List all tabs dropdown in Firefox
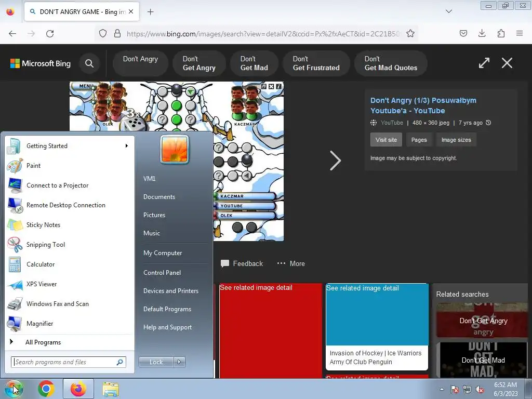 point(449,11)
